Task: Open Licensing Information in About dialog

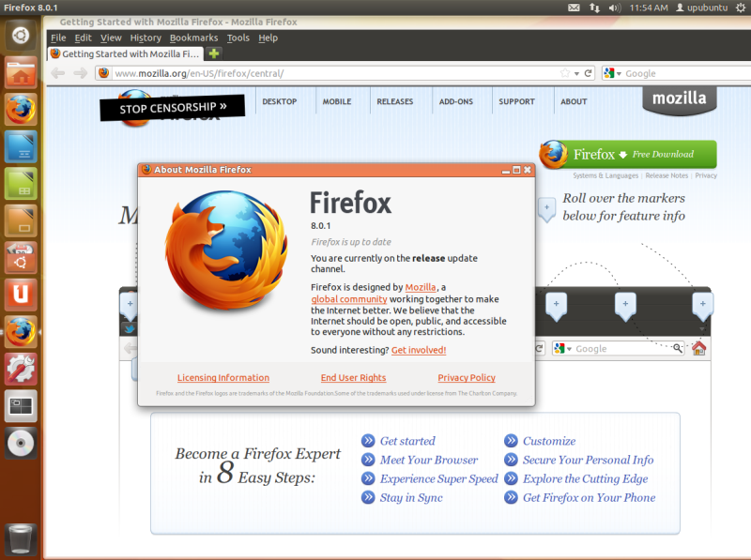Action: coord(223,378)
